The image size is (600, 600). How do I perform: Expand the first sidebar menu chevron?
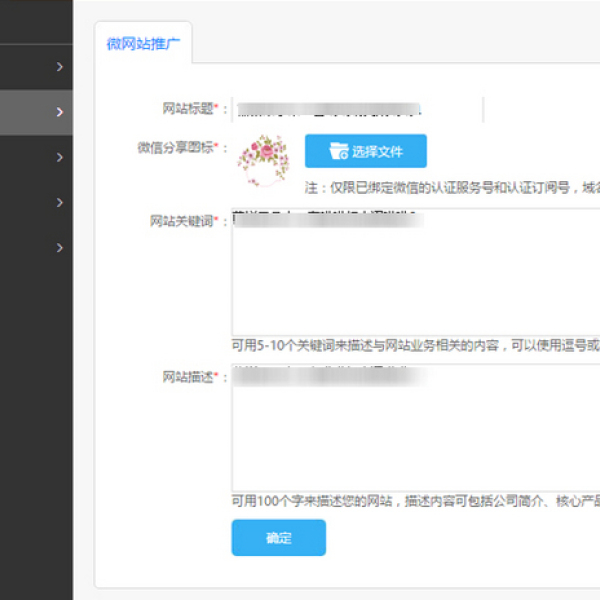pos(60,67)
